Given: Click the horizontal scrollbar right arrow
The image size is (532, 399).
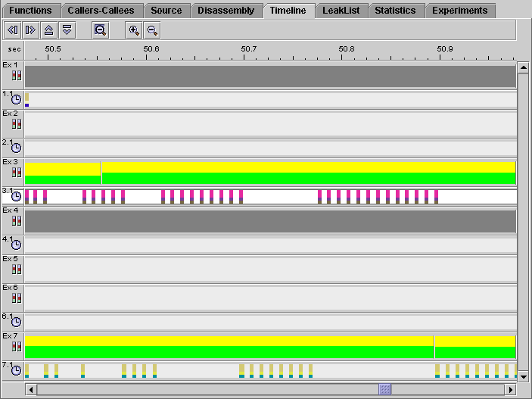Looking at the screenshot, I should tap(510, 389).
